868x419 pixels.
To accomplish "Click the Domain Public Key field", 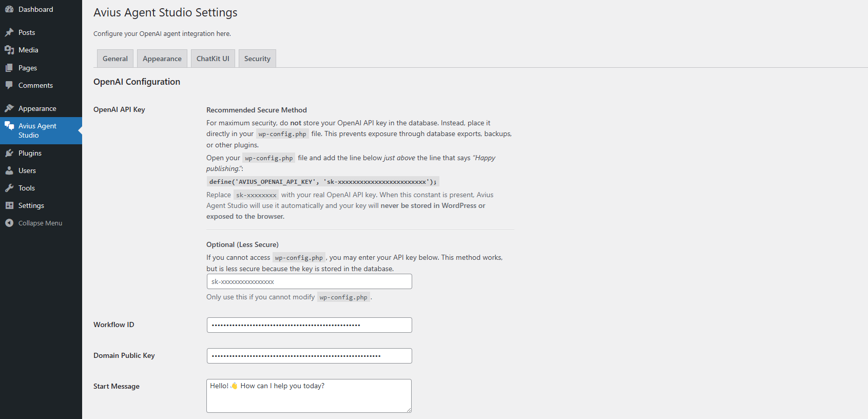I will tap(309, 356).
